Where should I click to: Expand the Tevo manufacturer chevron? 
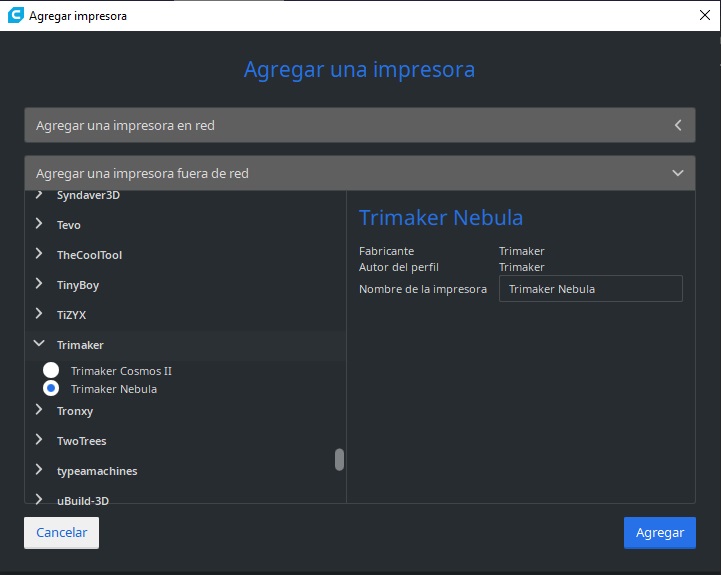(x=39, y=225)
